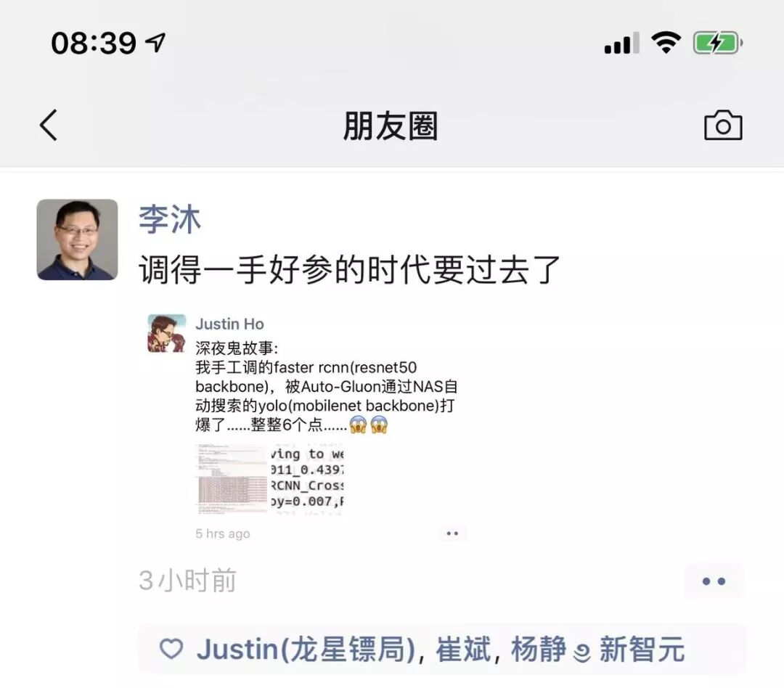Open the zoomed log text image
The image size is (784, 688).
pyautogui.click(x=308, y=479)
